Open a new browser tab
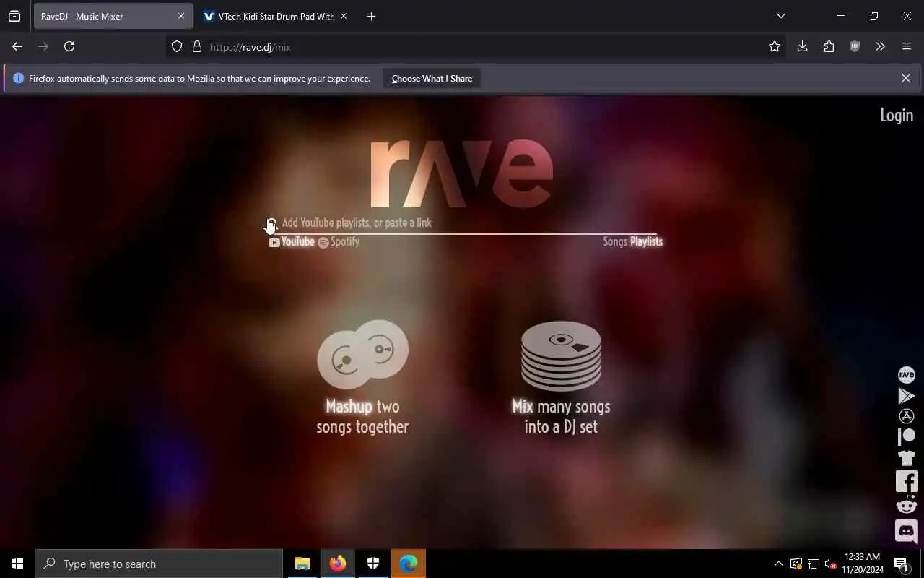This screenshot has height=578, width=924. [371, 16]
